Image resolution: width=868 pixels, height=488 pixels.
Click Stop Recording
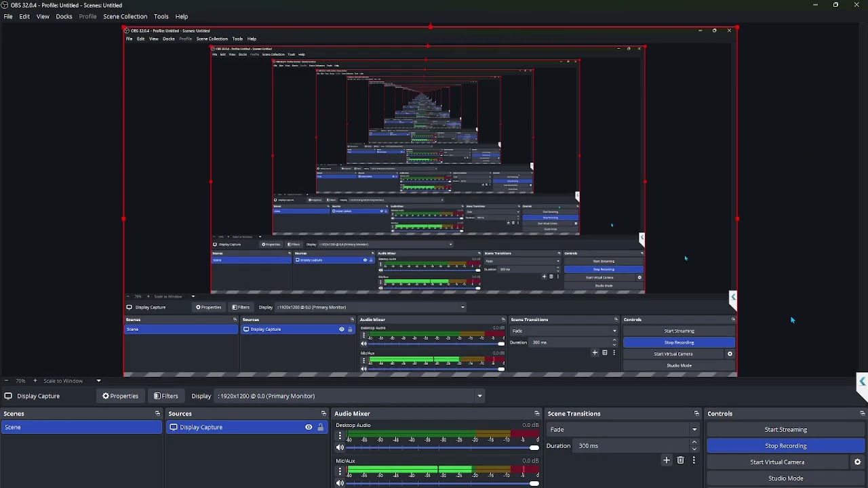click(785, 446)
